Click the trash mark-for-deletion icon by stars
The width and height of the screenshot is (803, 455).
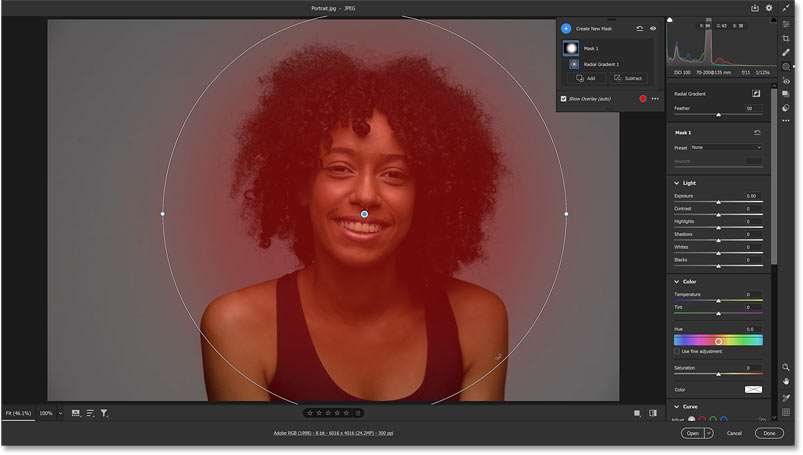point(358,413)
